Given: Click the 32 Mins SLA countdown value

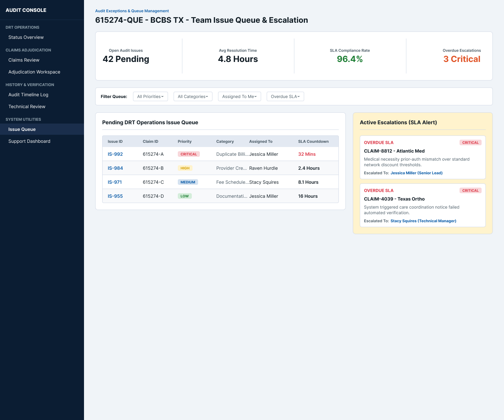Looking at the screenshot, I should click(x=307, y=154).
